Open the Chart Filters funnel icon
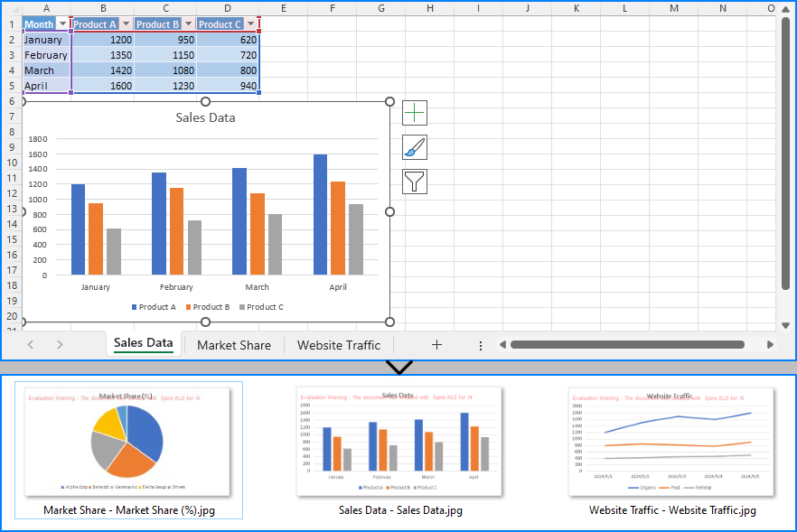Viewport: 797px width, 532px height. click(414, 181)
